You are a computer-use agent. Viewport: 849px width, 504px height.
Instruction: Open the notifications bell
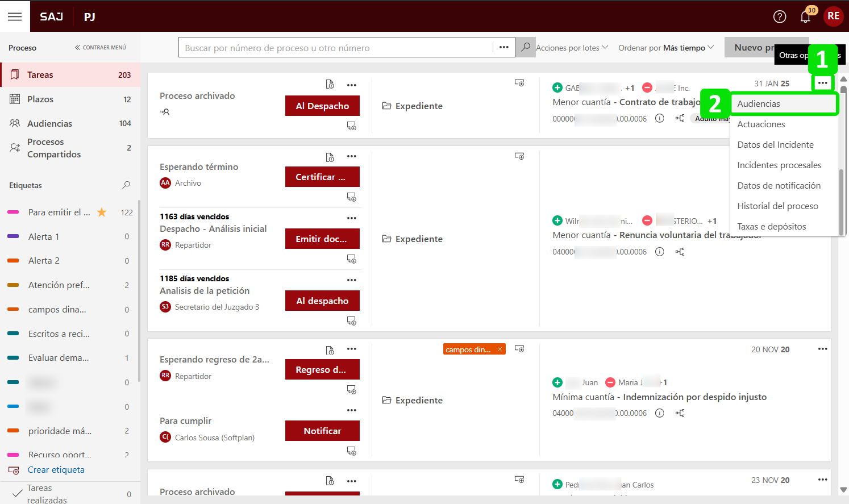tap(805, 16)
